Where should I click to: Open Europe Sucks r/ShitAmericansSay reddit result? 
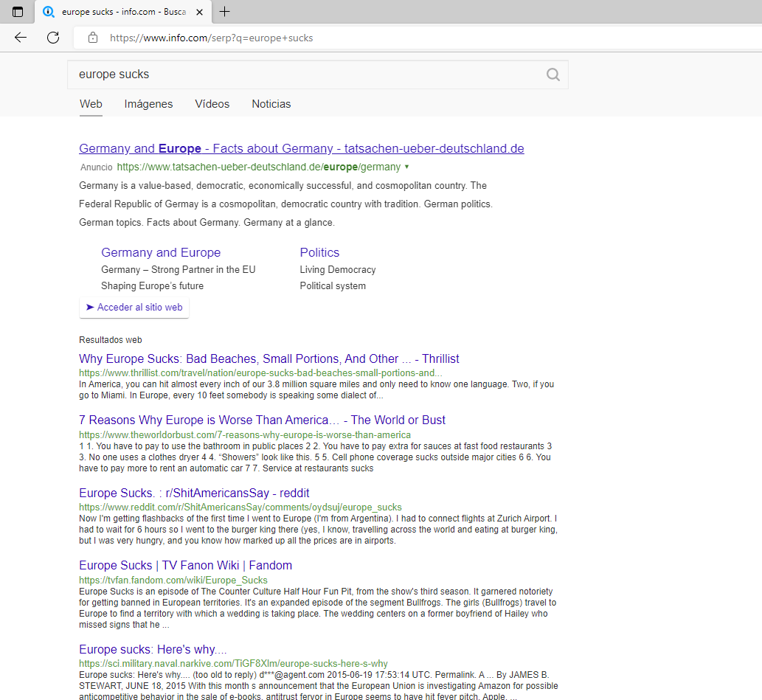pyautogui.click(x=194, y=493)
